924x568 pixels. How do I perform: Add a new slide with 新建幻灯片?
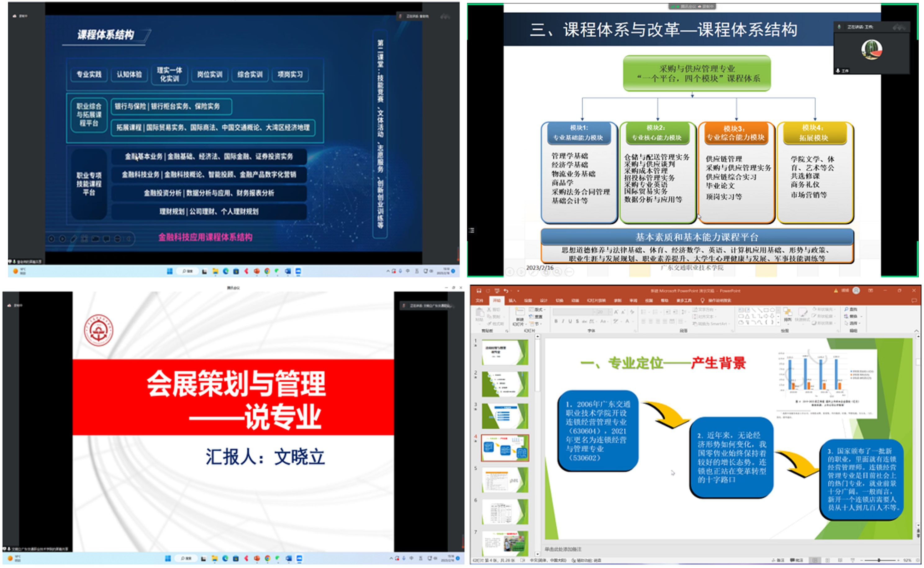pyautogui.click(x=520, y=317)
